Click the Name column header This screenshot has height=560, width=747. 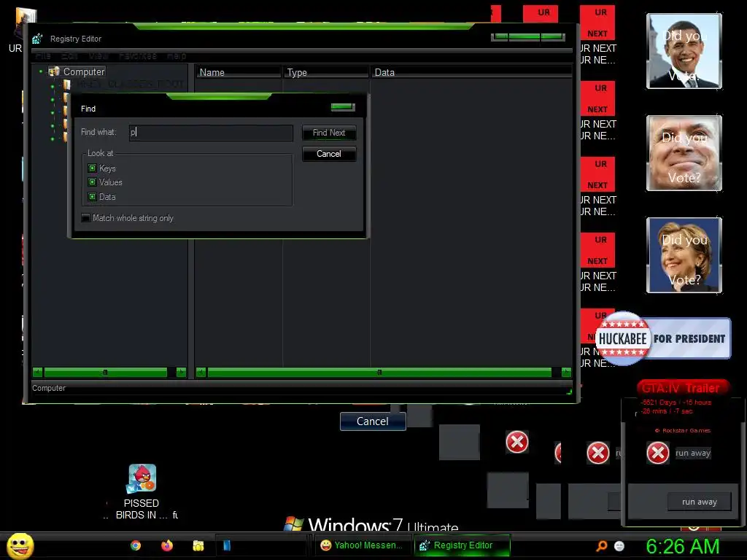[239, 72]
